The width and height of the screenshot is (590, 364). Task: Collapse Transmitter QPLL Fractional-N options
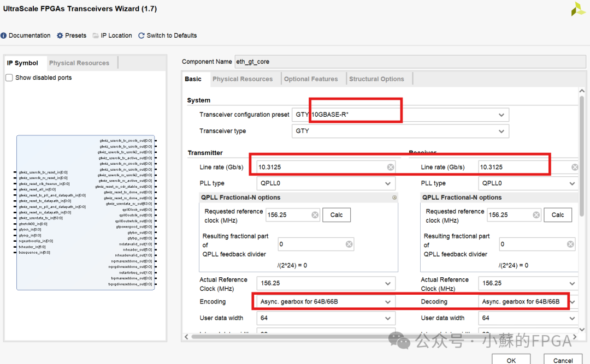[394, 198]
